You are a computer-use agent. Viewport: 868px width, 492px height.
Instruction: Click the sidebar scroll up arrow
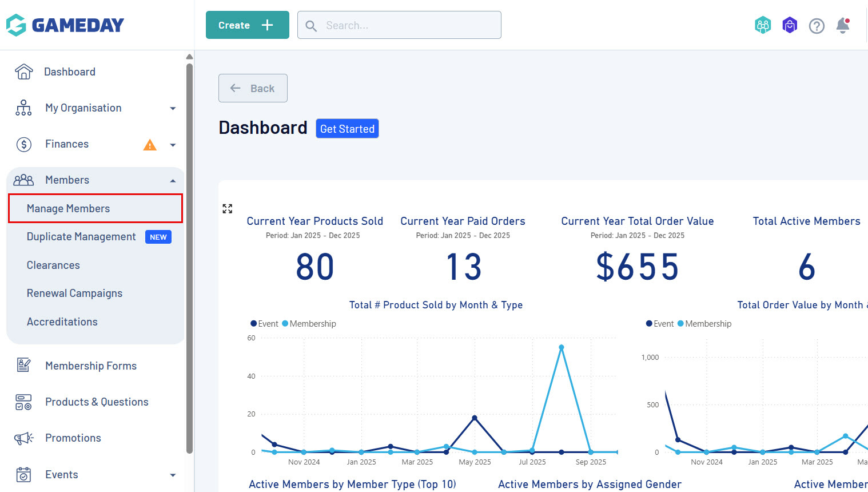189,56
